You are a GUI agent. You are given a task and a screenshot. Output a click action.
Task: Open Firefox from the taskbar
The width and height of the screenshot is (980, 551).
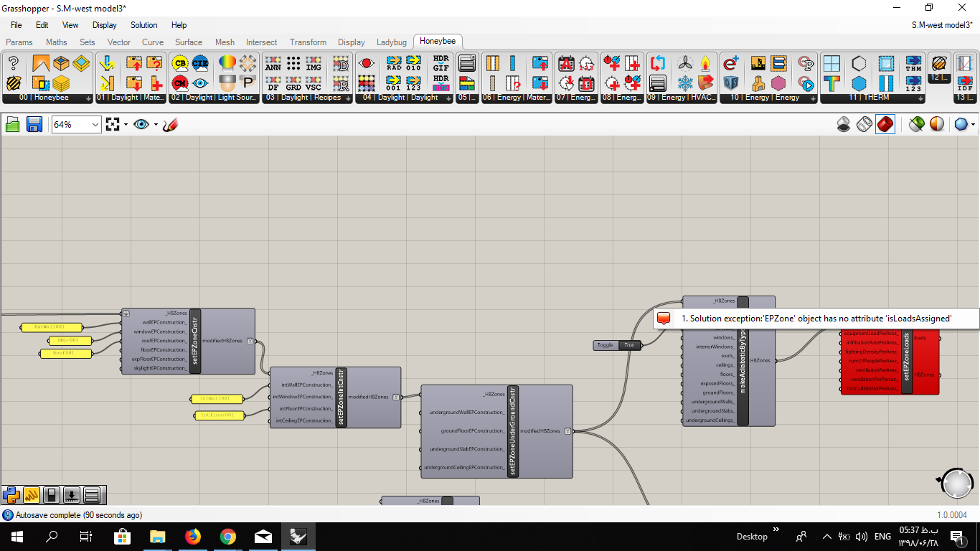192,536
